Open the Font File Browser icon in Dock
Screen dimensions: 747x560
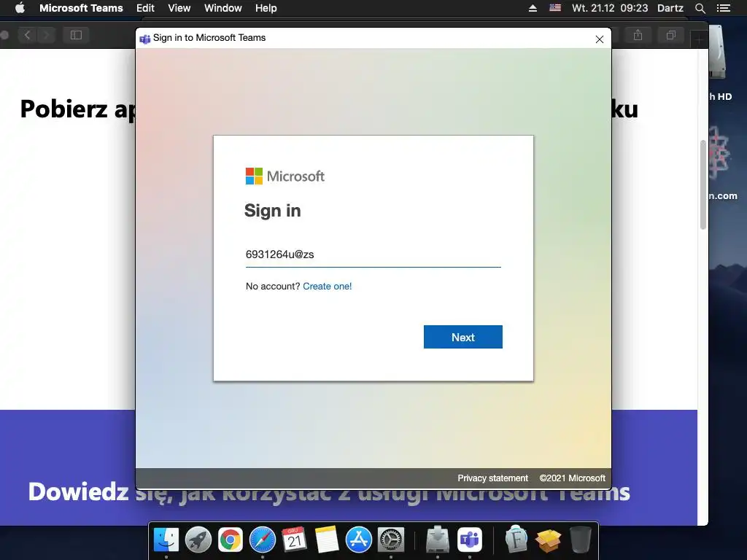click(x=516, y=540)
